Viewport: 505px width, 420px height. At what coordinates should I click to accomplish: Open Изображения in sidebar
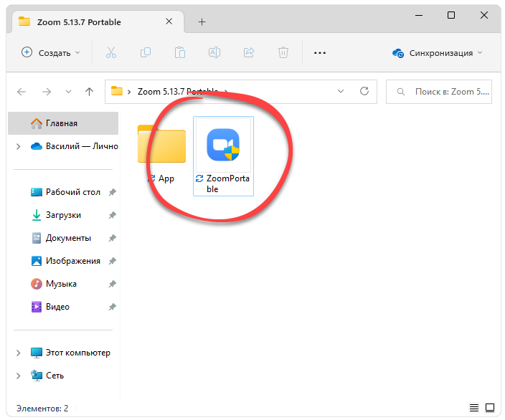pos(66,261)
